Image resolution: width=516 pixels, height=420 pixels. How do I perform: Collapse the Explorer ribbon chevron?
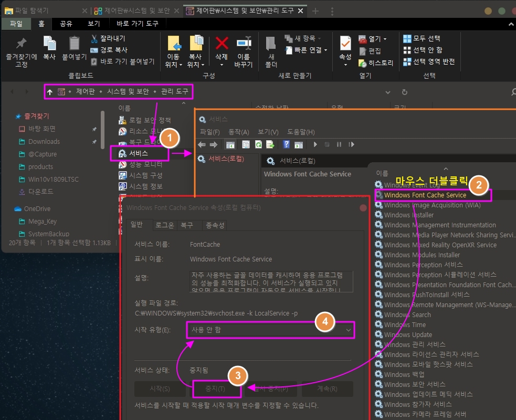click(x=511, y=24)
